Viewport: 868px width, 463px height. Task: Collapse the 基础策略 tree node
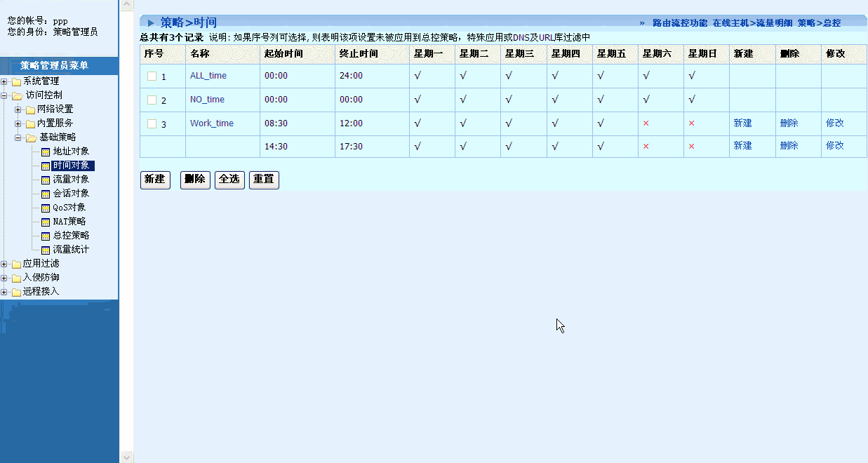(x=18, y=137)
